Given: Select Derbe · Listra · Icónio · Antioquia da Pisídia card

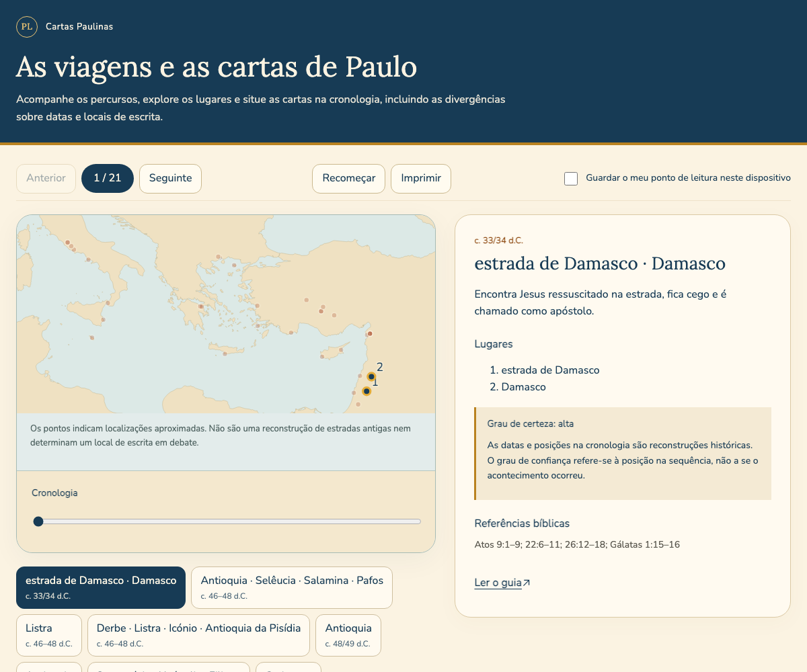Looking at the screenshot, I should (198, 635).
